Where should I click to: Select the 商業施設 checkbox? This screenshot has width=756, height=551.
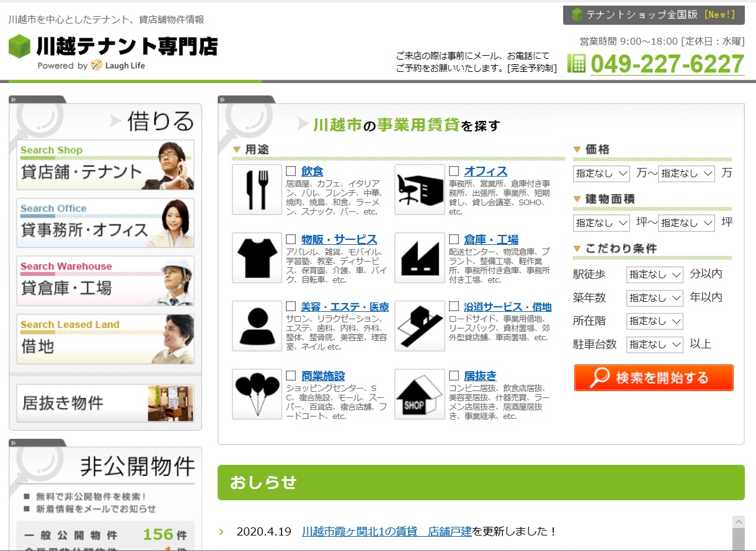(x=291, y=376)
